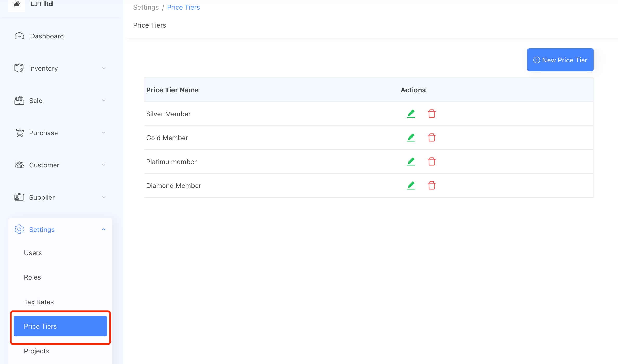Screen dimensions: 618x364
Task: Open Projects from the Settings menu
Action: click(x=36, y=351)
